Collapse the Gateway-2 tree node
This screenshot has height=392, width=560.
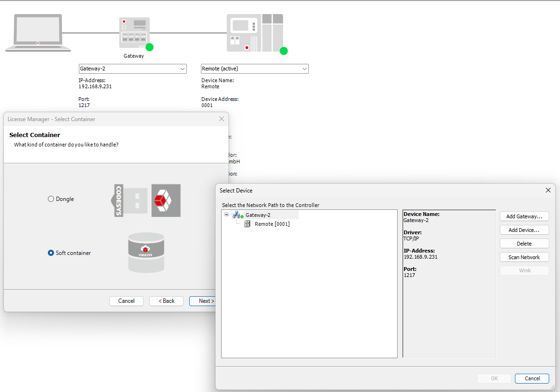click(227, 215)
